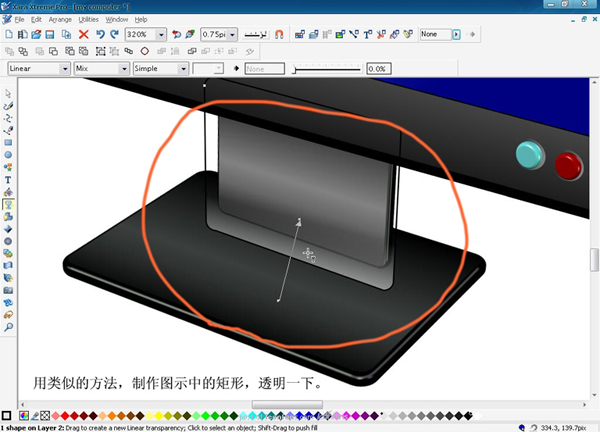Viewport: 600px width, 432px height.
Task: Select the Fill tool
Action: tap(8, 192)
